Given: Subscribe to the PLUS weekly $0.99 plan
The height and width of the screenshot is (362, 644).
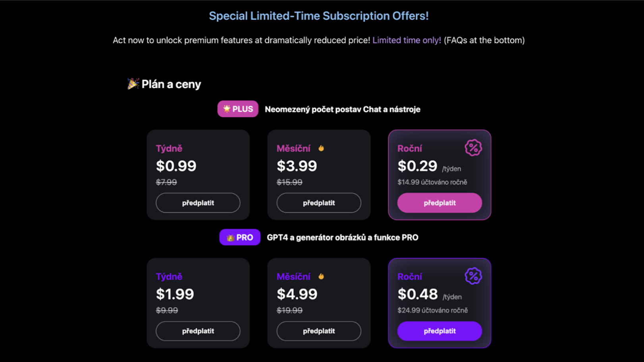Looking at the screenshot, I should pos(198,203).
